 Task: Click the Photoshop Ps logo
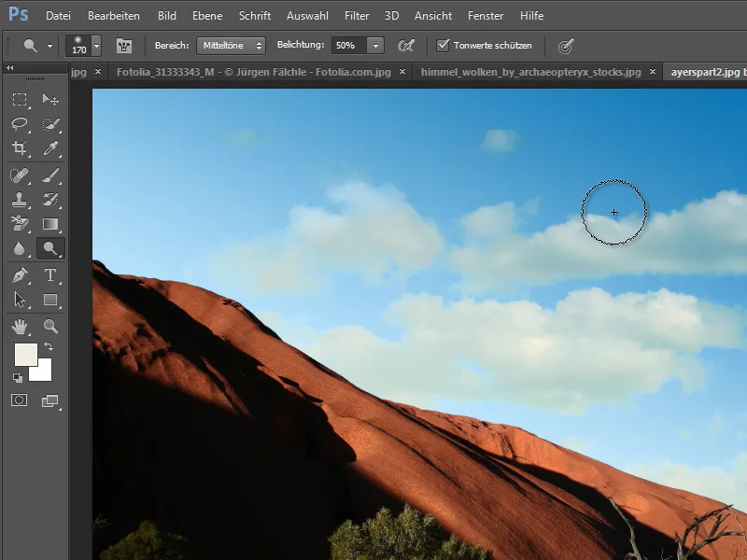[x=19, y=14]
